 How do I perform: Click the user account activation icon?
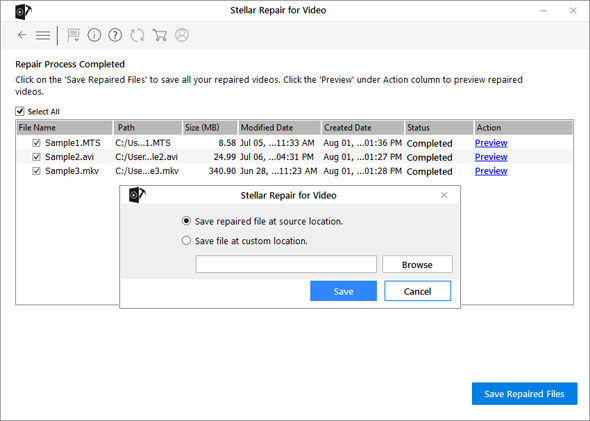point(182,35)
